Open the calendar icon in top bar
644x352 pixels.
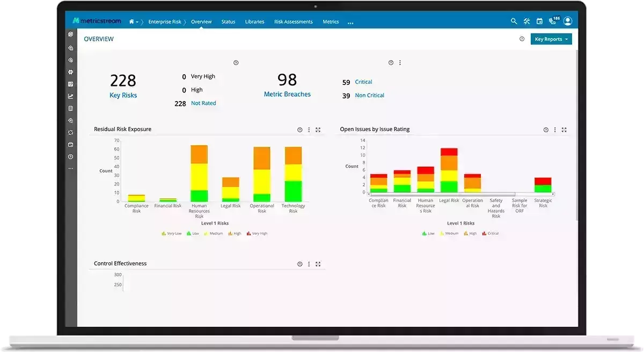pos(539,21)
